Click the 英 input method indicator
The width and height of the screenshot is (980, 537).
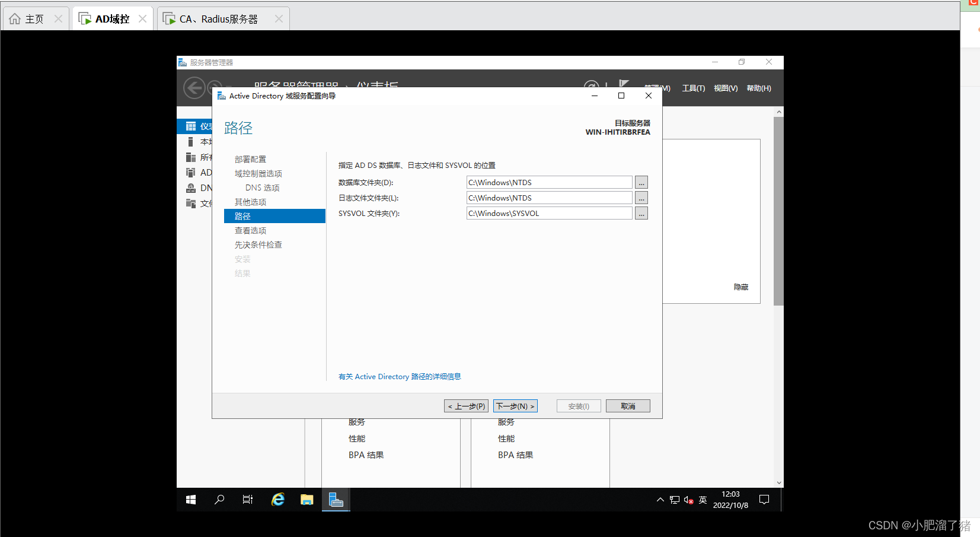click(x=703, y=500)
